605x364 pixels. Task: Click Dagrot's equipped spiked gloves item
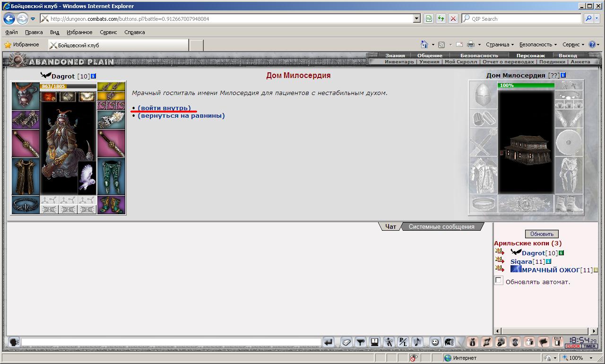(x=111, y=120)
